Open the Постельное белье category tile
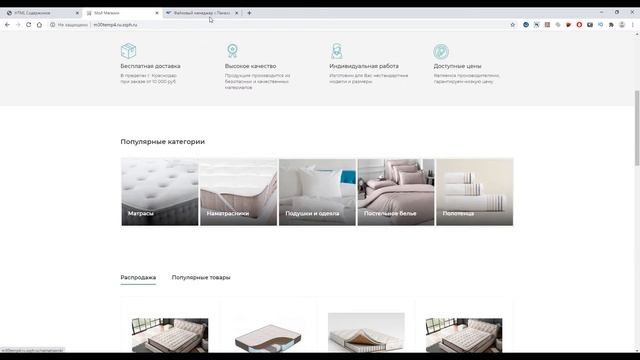This screenshot has width=640, height=360. 396,192
